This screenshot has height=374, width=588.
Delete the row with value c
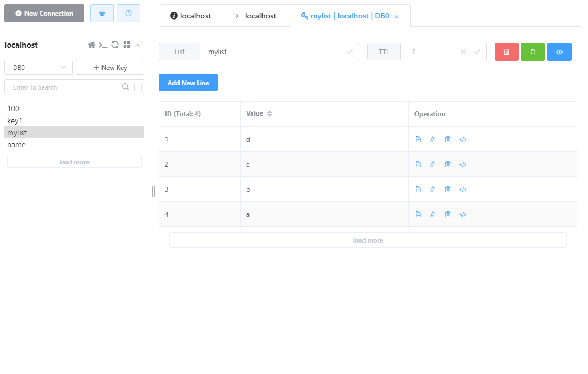tap(448, 164)
